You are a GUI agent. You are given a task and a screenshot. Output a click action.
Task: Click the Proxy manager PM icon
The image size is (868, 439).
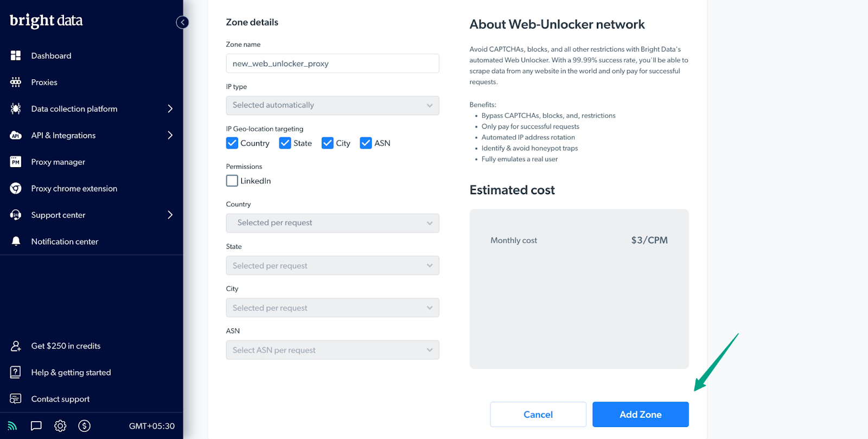[x=16, y=162]
